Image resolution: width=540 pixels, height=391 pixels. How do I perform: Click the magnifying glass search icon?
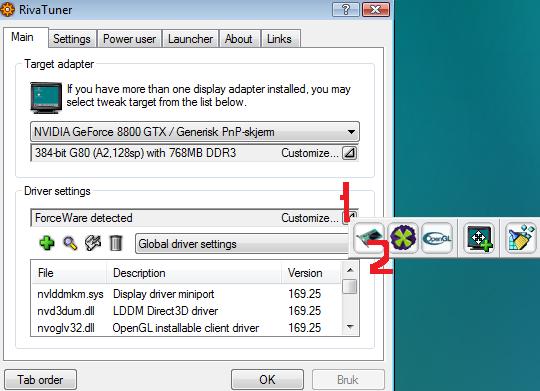[70, 243]
